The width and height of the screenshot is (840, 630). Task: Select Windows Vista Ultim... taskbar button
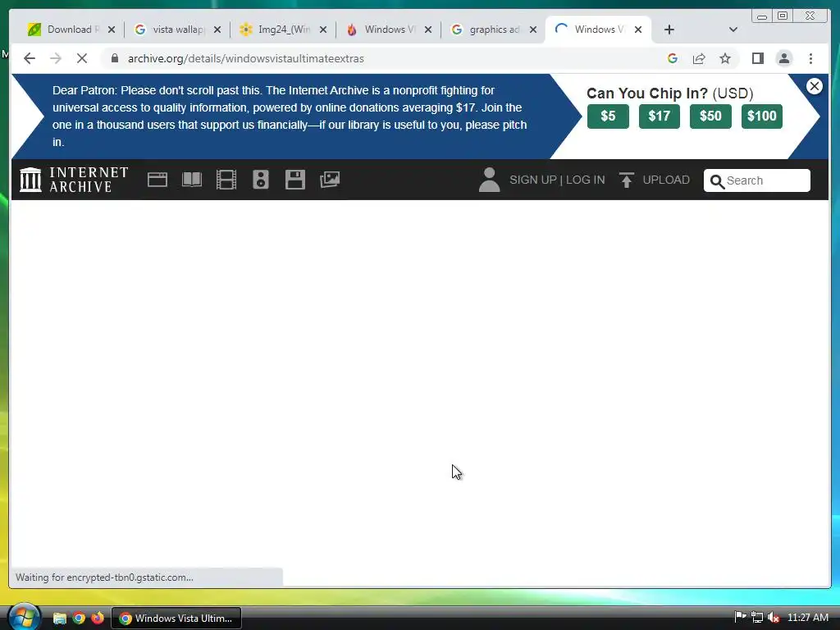click(176, 619)
